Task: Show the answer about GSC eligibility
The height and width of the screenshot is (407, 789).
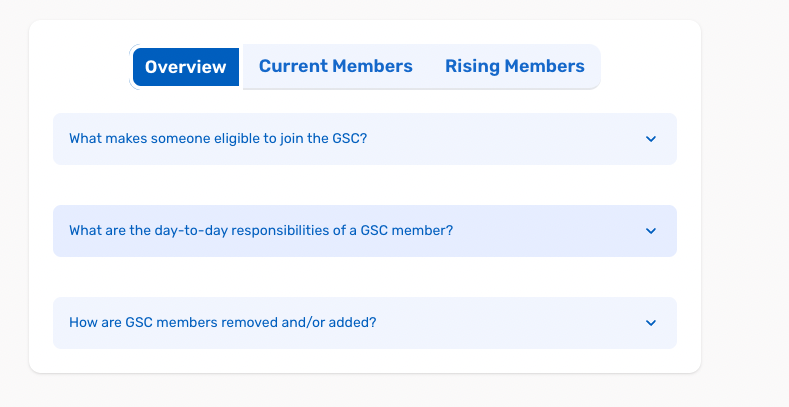Action: coord(364,139)
